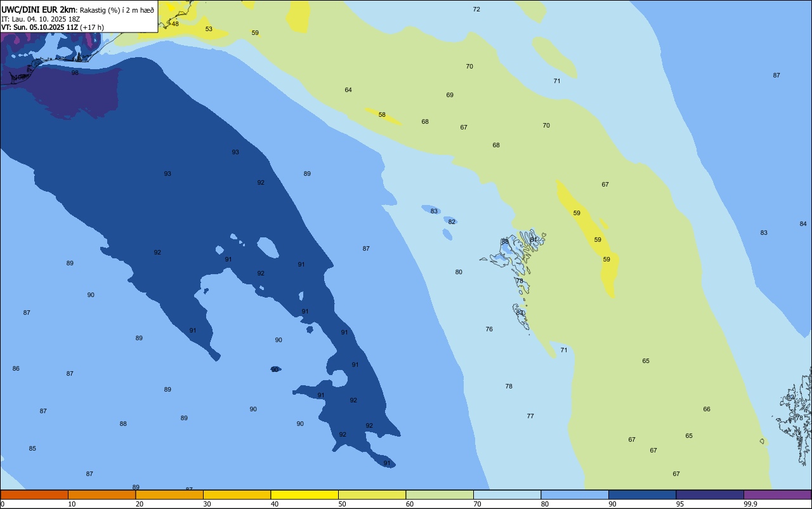Click the 'IT: Lau. 04. 10. 2025 18Z' line
Image resolution: width=812 pixels, height=509 pixels.
point(41,19)
